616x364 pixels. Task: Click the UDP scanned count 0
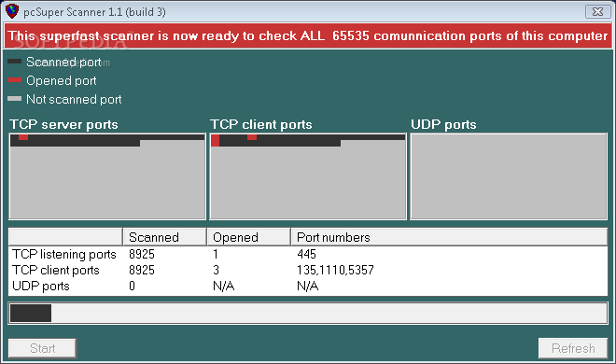[x=132, y=286]
